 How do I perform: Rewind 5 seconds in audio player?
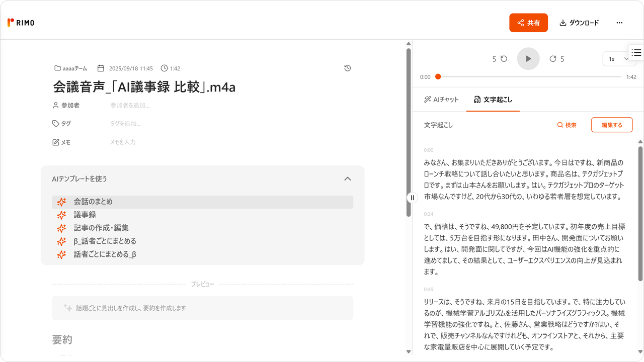[500, 59]
